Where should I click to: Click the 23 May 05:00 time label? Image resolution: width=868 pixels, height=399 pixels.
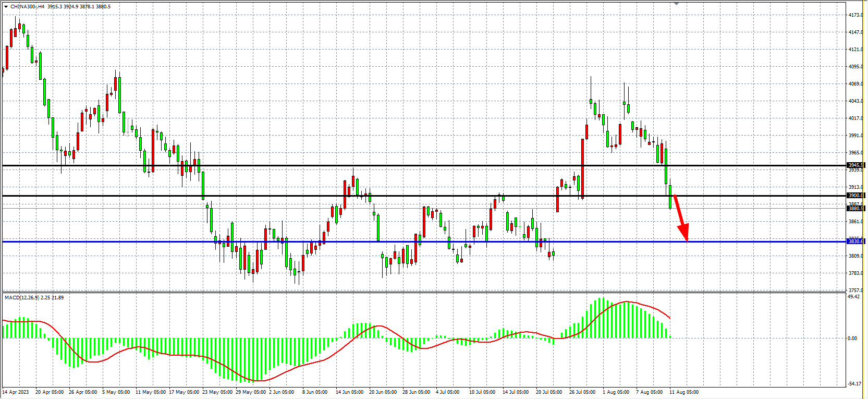(x=217, y=392)
